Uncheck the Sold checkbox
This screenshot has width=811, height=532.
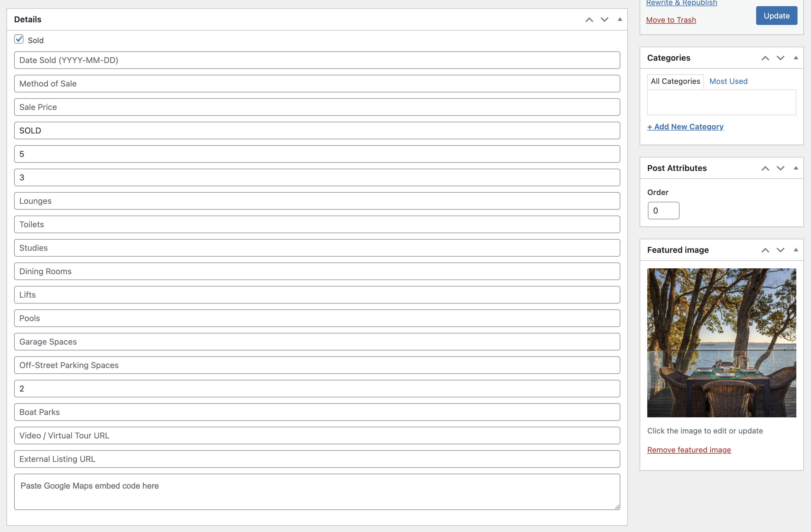(19, 39)
